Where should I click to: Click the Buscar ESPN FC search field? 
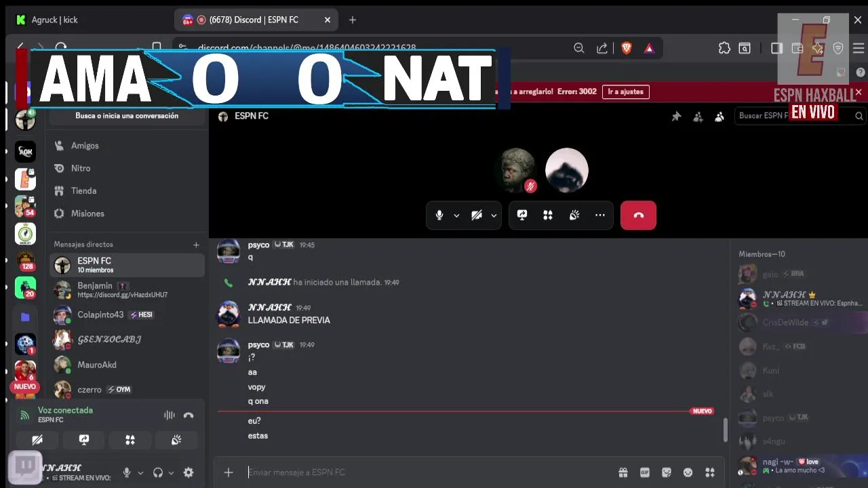tap(800, 116)
